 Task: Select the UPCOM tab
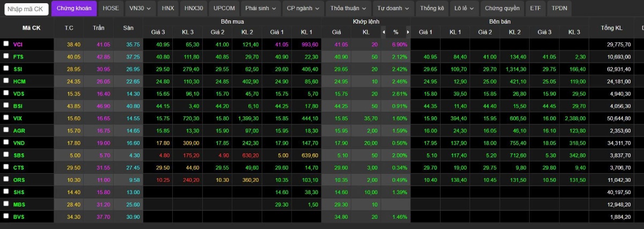coord(224,8)
